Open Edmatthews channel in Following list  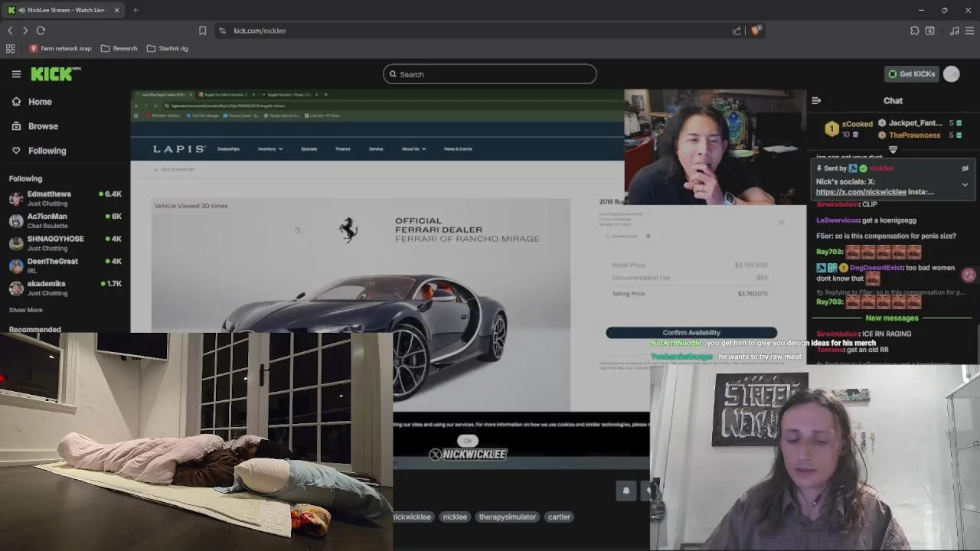[65, 198]
